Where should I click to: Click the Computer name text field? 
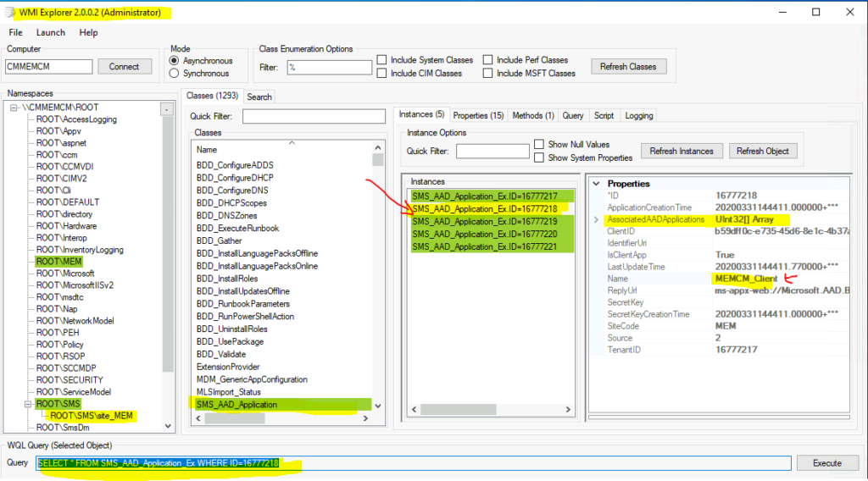(49, 66)
